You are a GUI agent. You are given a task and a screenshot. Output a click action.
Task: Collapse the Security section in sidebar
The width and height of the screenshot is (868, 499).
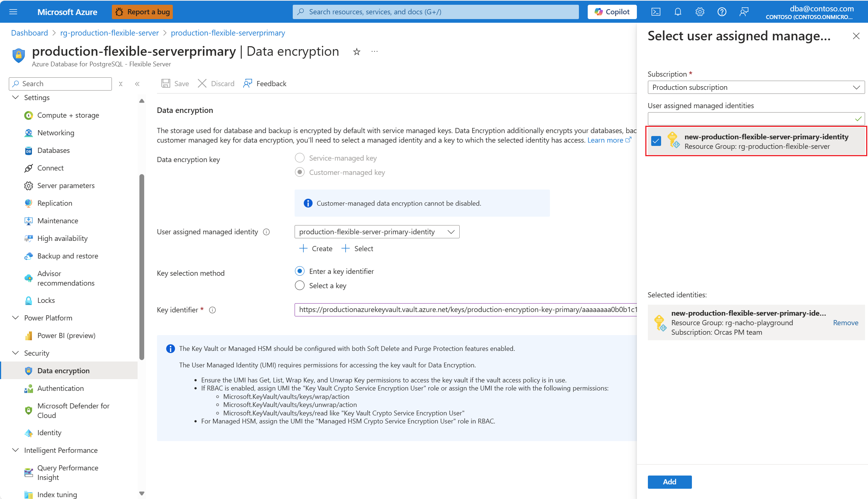tap(15, 353)
